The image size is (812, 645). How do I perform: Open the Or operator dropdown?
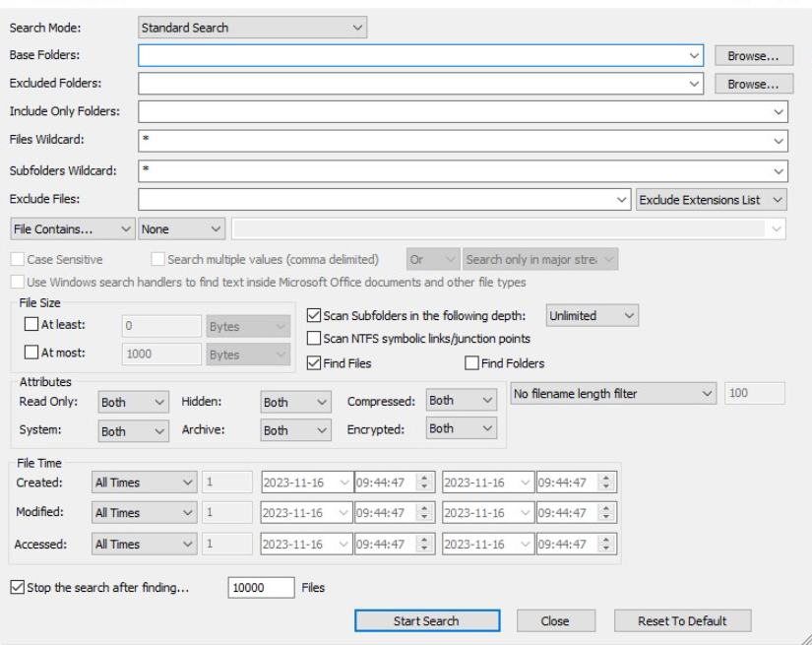click(x=433, y=260)
